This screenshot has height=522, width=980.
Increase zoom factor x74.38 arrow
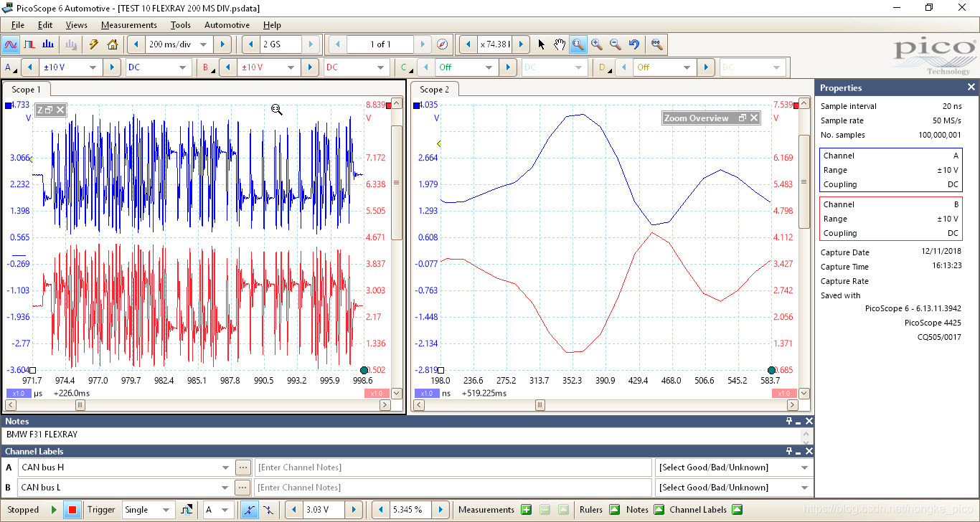point(522,44)
